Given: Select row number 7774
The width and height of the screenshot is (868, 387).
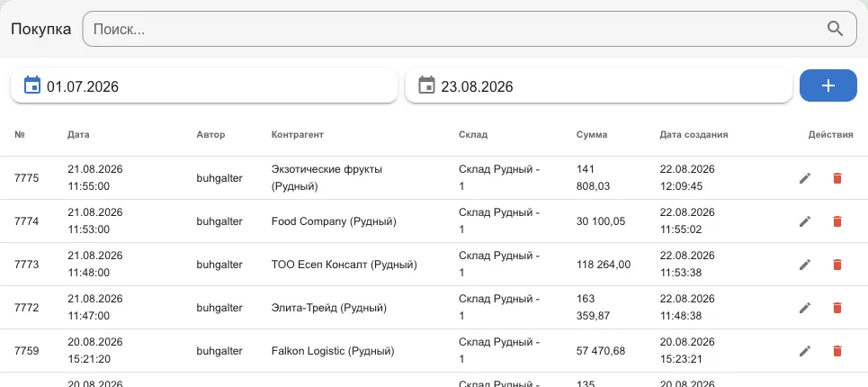Looking at the screenshot, I should coord(27,221).
